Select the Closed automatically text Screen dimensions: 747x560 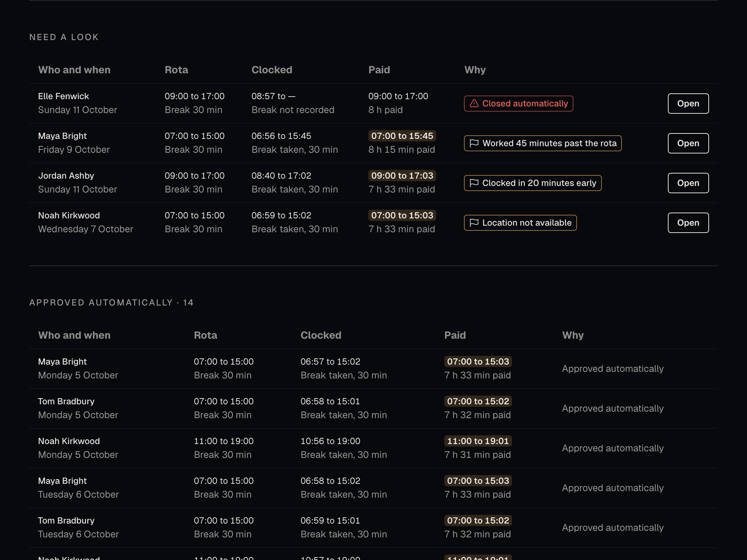click(x=525, y=104)
